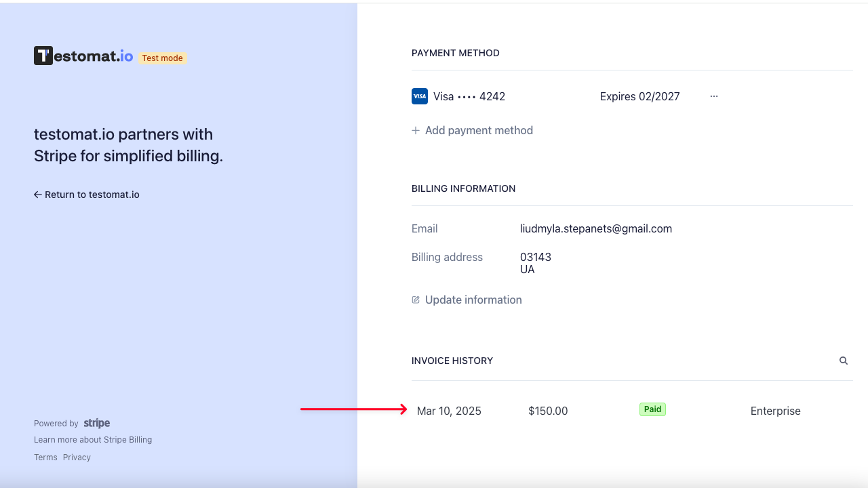This screenshot has width=868, height=488.
Task: Click the billing address 03143
Action: pyautogui.click(x=536, y=258)
